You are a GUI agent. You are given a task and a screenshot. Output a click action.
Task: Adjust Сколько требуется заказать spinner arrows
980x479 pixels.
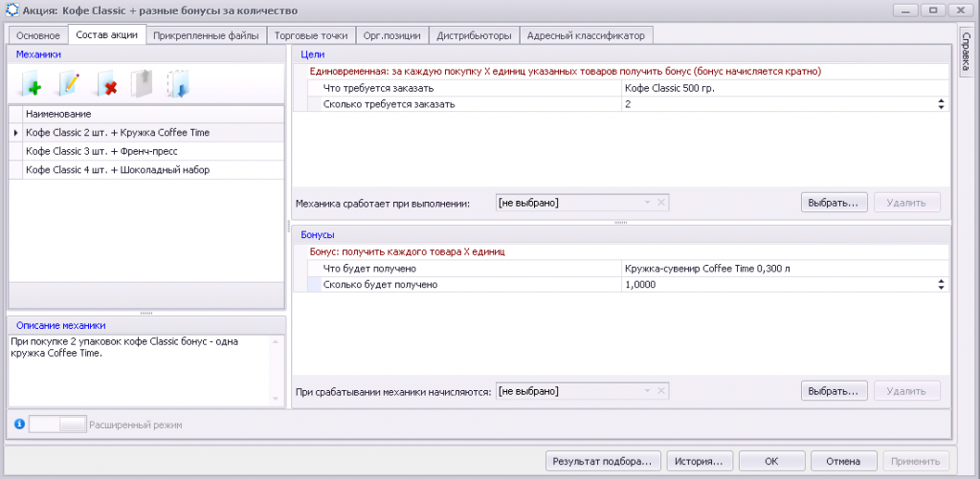[x=942, y=104]
